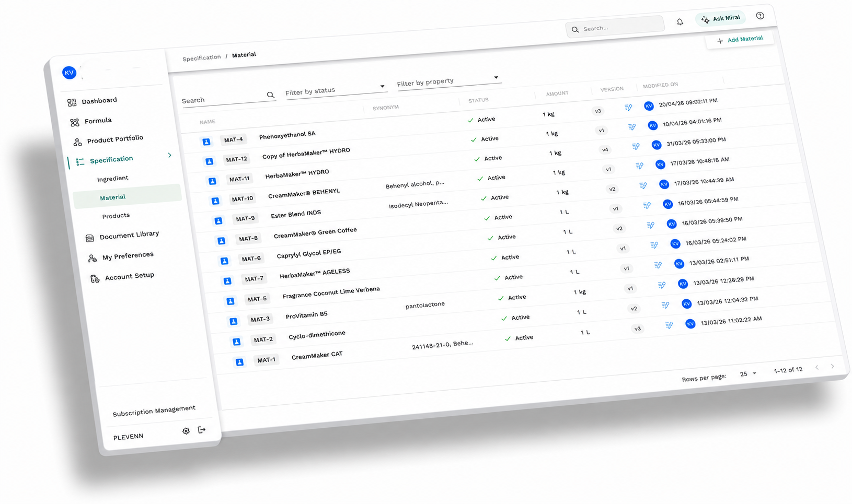Select the Products submenu item

(x=116, y=216)
